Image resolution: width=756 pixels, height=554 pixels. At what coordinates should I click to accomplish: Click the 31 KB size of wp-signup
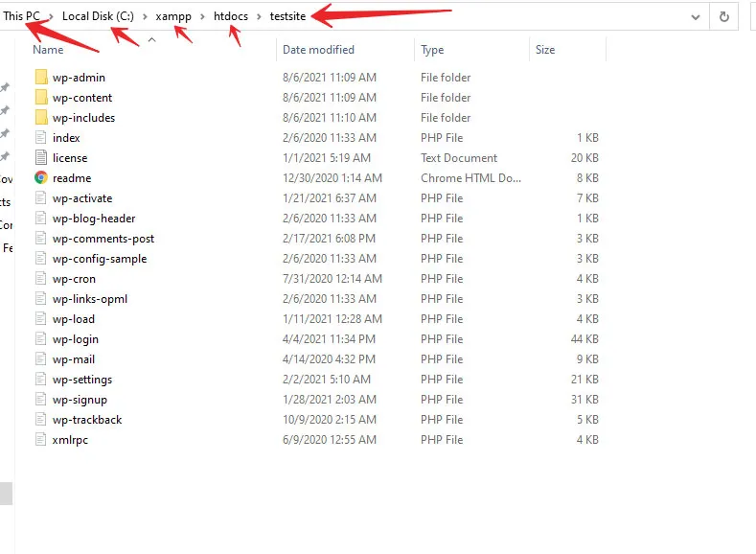tap(584, 400)
